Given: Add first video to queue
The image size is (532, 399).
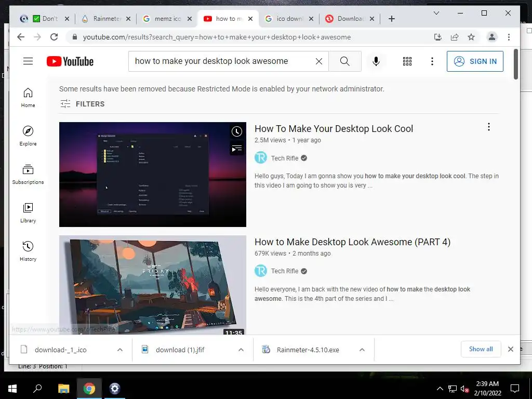Looking at the screenshot, I should [237, 148].
